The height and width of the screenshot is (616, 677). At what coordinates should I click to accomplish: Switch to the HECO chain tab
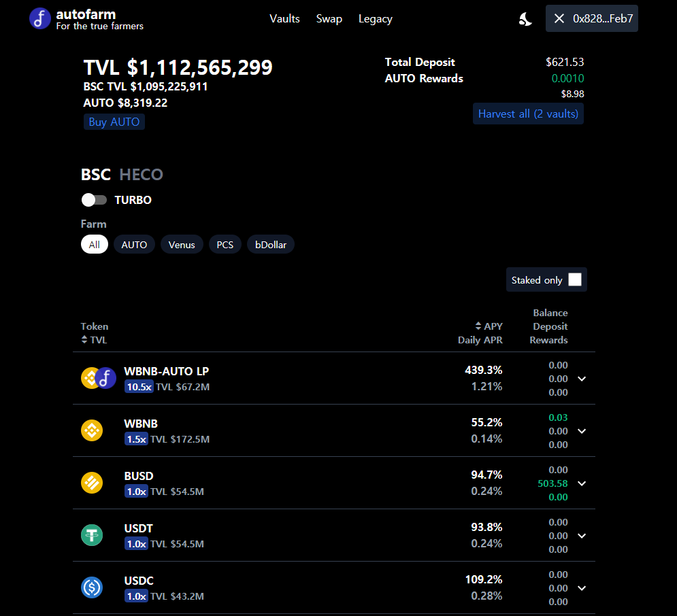pyautogui.click(x=142, y=174)
